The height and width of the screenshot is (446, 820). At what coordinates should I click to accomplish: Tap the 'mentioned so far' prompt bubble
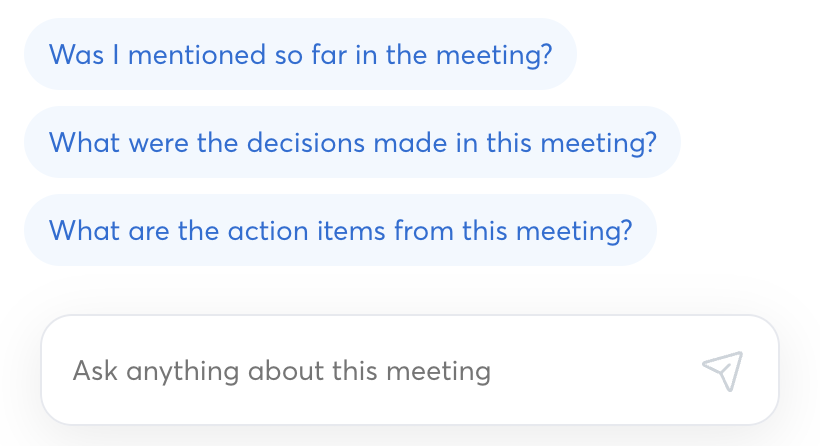[x=300, y=54]
